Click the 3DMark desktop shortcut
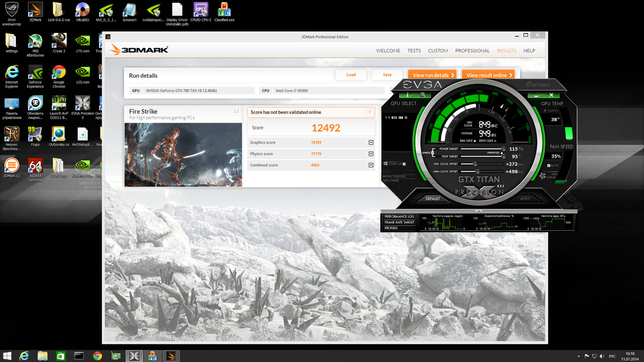644x362 pixels. [x=35, y=12]
